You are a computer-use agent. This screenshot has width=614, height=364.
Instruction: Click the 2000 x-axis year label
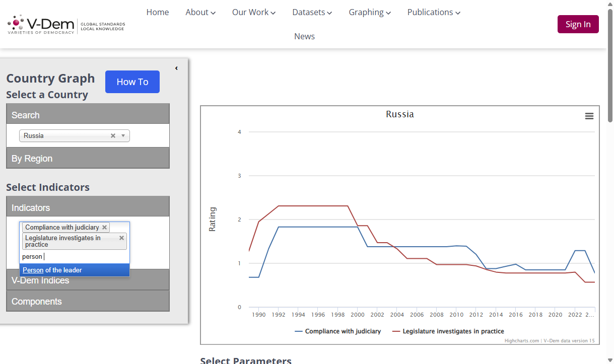click(358, 315)
